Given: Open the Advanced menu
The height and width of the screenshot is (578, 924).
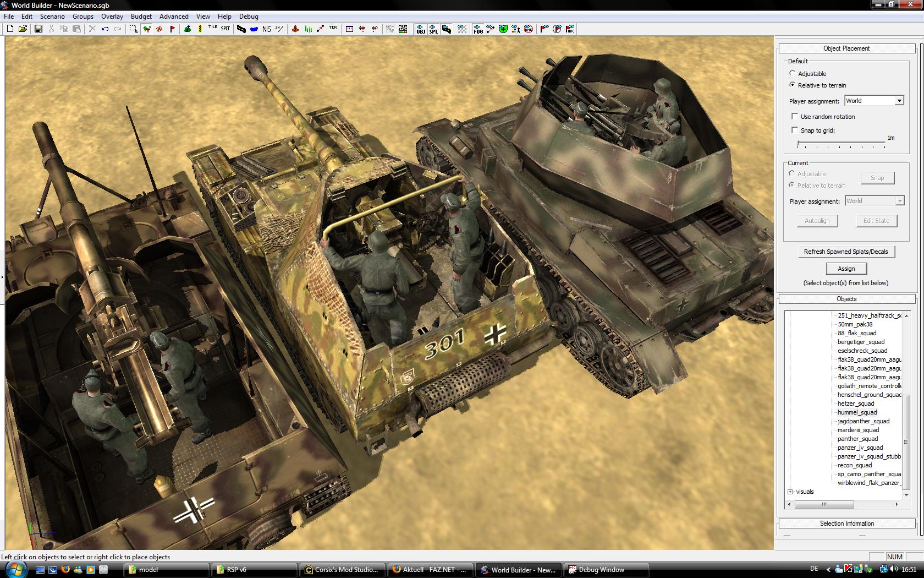Looking at the screenshot, I should click(174, 16).
